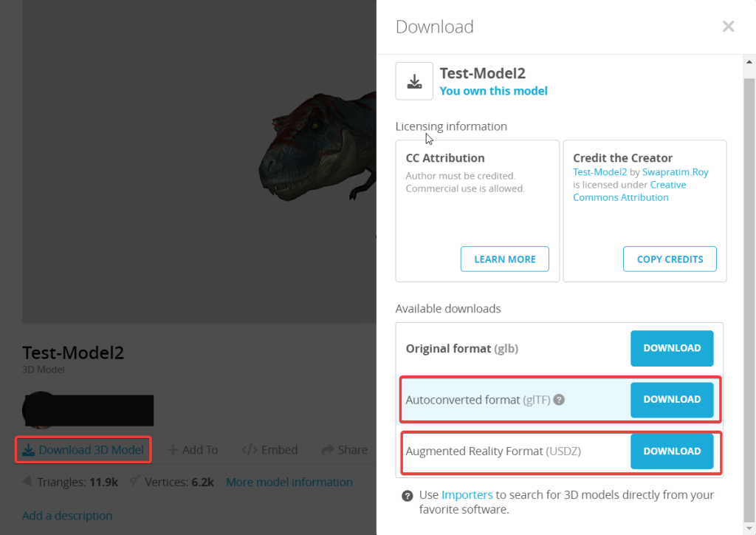Click the download tray icon beside Test-Model2
The width and height of the screenshot is (756, 535).
[414, 81]
